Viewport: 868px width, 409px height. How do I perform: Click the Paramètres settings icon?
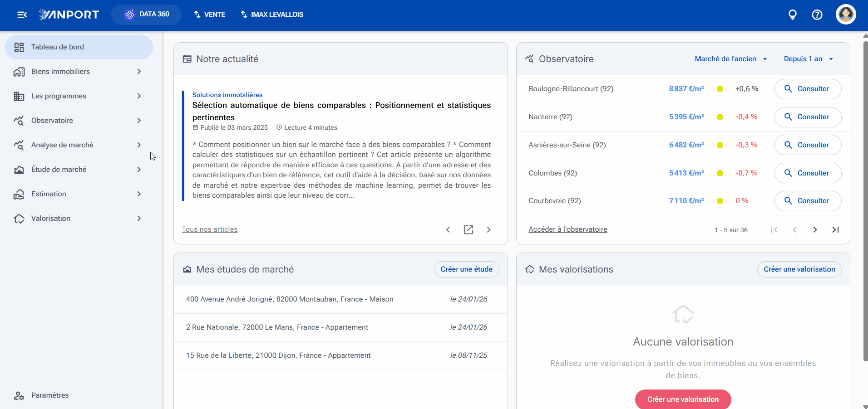coord(19,395)
